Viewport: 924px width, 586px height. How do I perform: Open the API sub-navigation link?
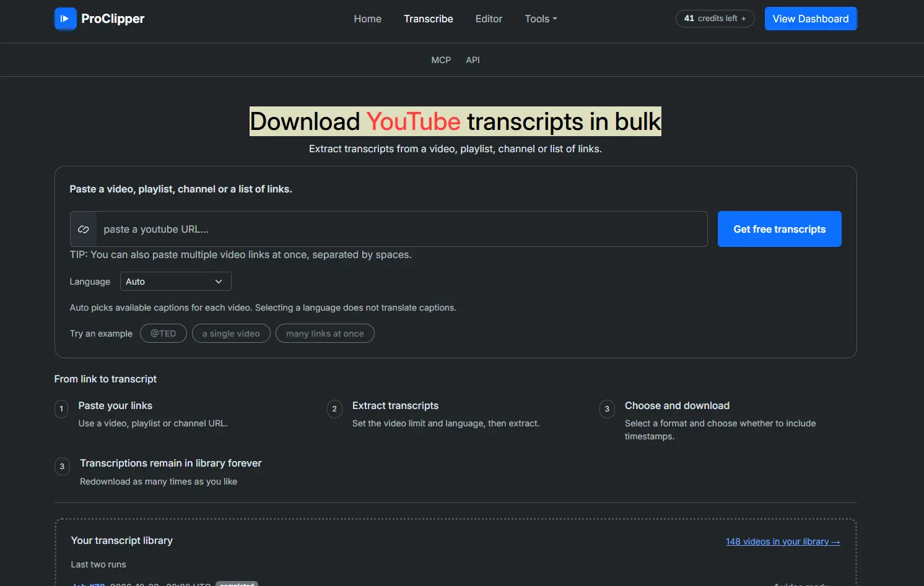[x=473, y=60]
